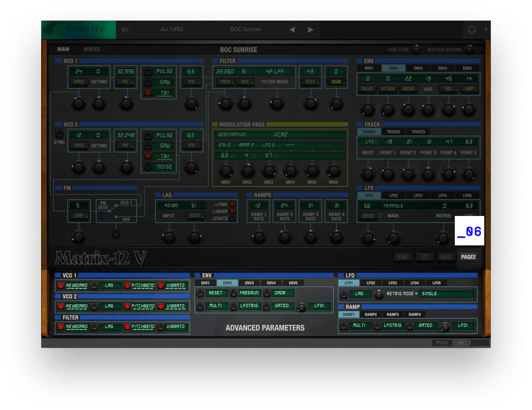This screenshot has height=410, width=532.
Task: Expand the top-right dropdown arrow
Action: 486,30
